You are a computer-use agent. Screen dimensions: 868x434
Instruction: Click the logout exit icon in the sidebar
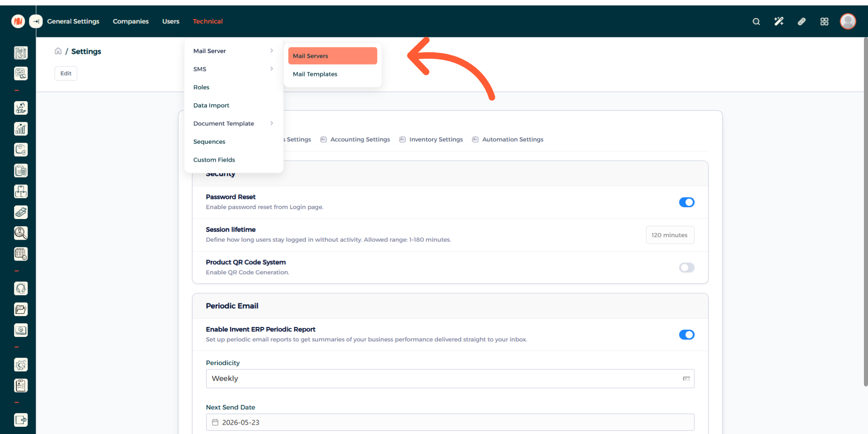tap(21, 420)
